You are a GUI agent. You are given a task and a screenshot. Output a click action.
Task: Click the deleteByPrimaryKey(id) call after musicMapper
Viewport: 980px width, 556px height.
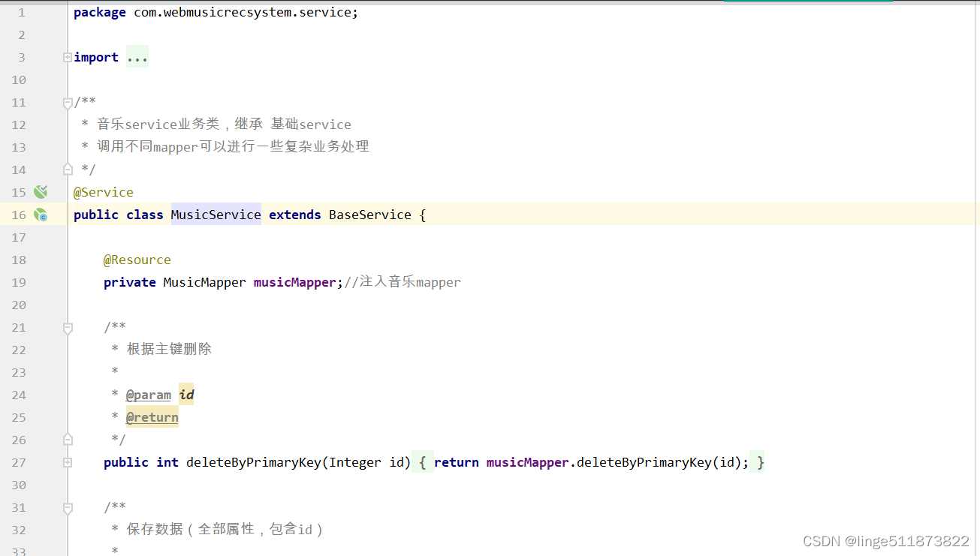point(659,462)
